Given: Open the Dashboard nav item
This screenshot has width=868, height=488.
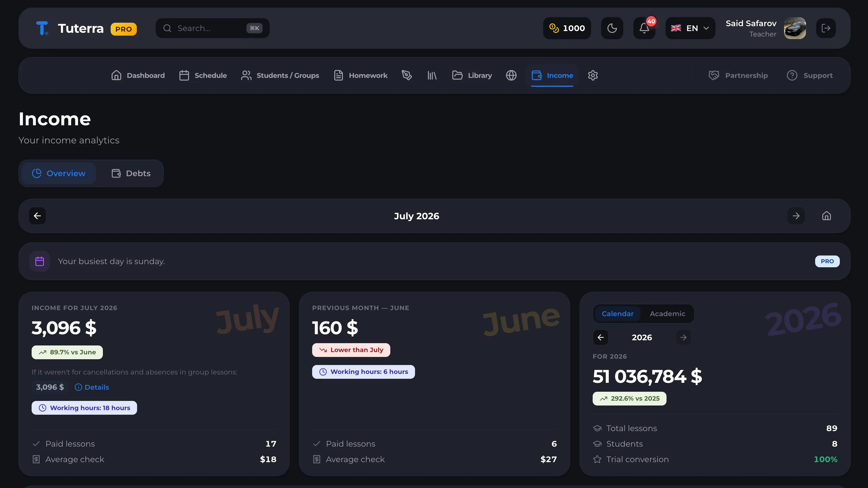Looking at the screenshot, I should [138, 76].
